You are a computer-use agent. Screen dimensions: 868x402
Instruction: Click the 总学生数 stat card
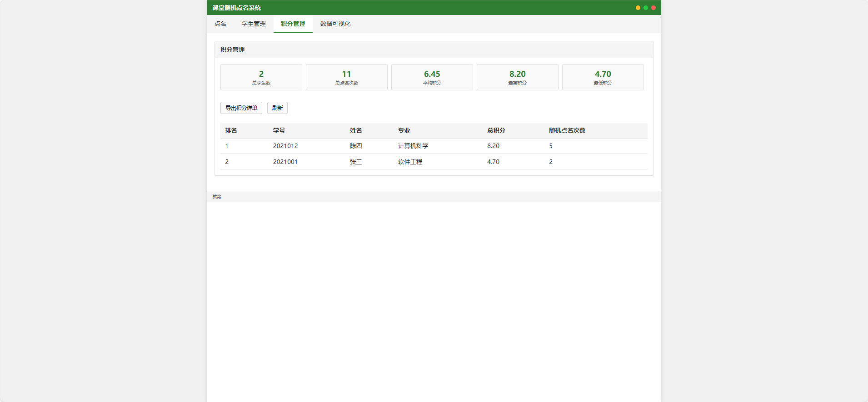coord(261,77)
